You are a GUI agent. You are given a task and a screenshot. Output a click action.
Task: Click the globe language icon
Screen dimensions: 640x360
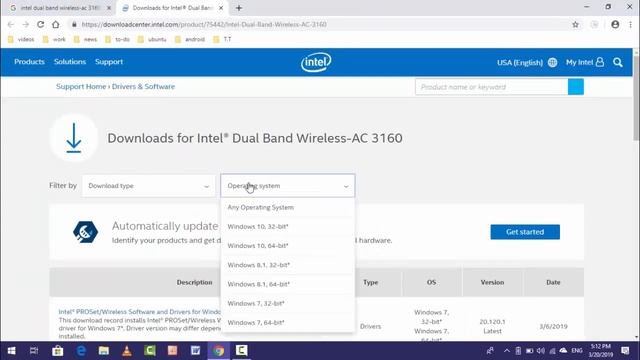coord(552,62)
